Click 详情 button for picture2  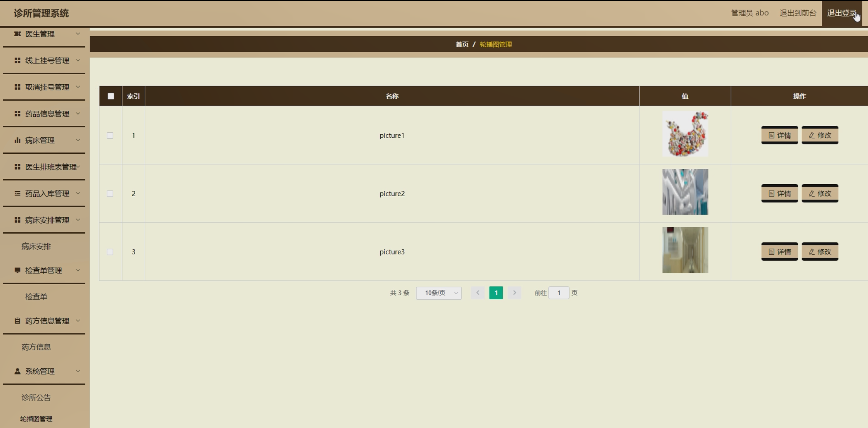(x=779, y=193)
